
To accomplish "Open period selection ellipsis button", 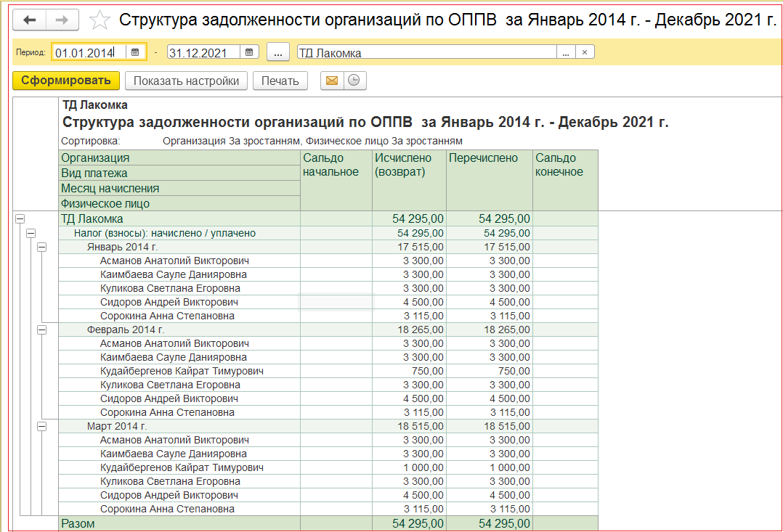I will [278, 52].
